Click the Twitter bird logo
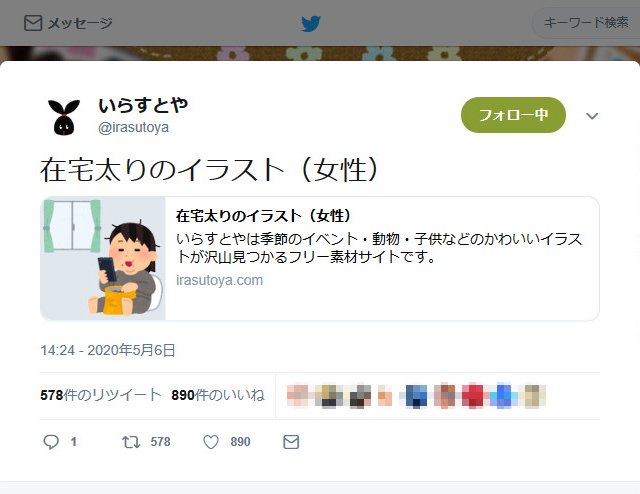The width and height of the screenshot is (640, 494). [x=311, y=24]
